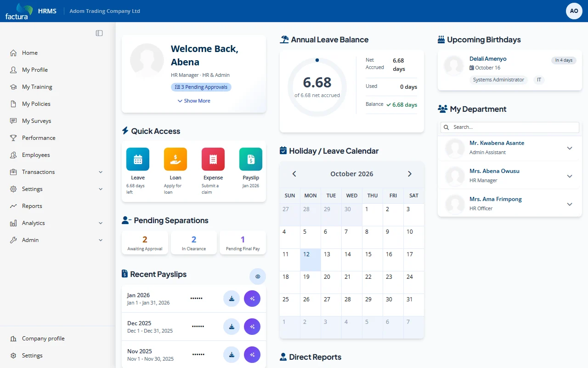Click the purple sparkle button for Nov 2025
Image resolution: width=588 pixels, height=368 pixels.
pos(252,355)
